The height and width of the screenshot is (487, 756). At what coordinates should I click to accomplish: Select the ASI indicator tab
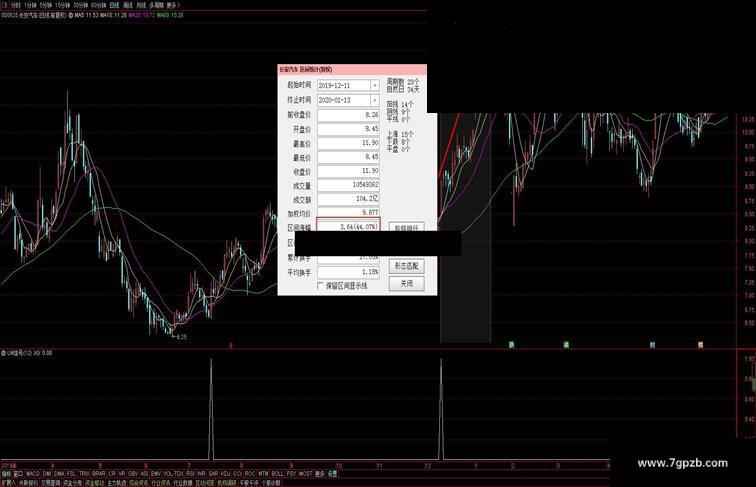click(144, 473)
